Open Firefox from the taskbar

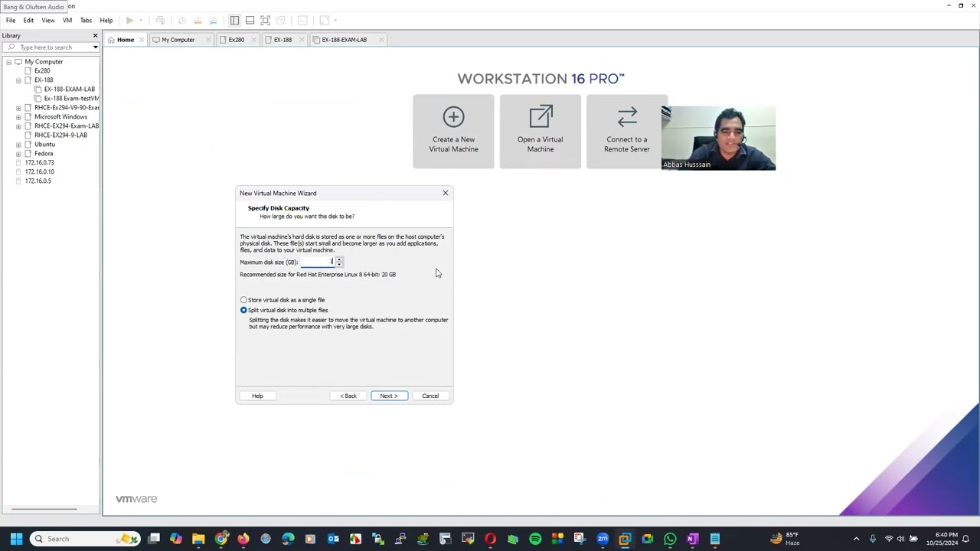[x=243, y=539]
